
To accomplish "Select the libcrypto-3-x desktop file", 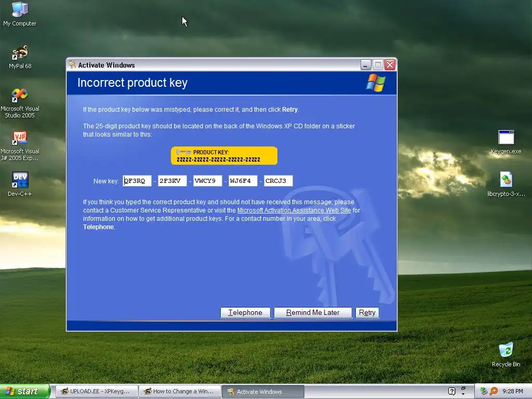I will (506, 184).
